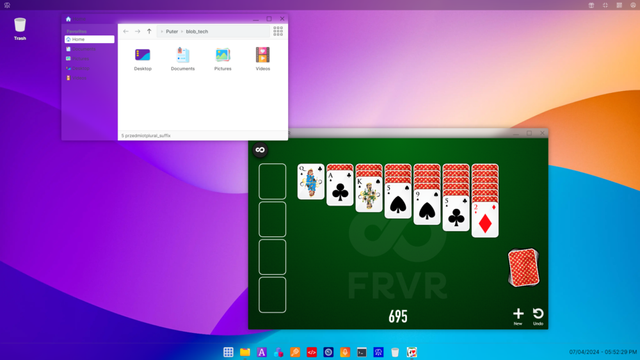640x360 pixels.
Task: Select Videos in the Favorites sidebar
Action: tap(89, 78)
